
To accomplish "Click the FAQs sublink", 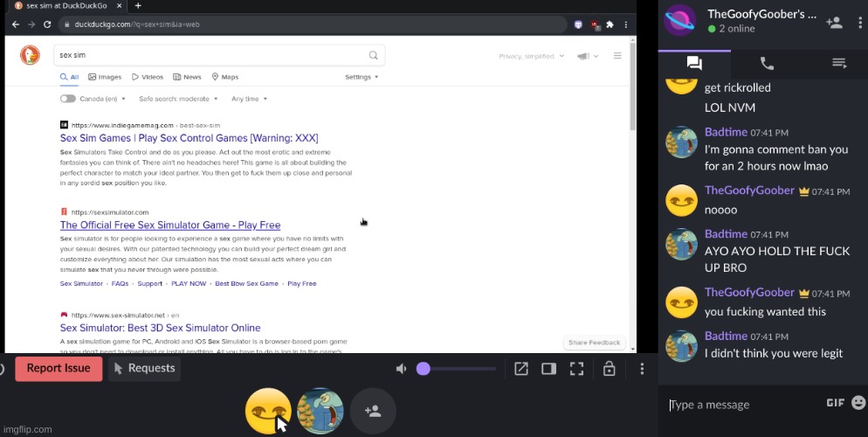I will click(x=120, y=283).
